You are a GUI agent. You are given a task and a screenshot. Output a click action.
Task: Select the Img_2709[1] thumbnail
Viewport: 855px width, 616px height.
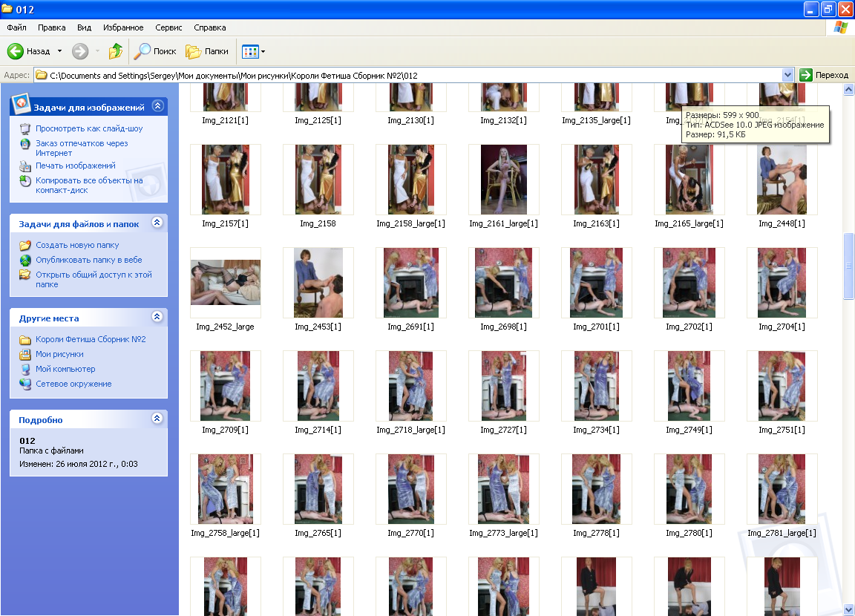(x=225, y=385)
